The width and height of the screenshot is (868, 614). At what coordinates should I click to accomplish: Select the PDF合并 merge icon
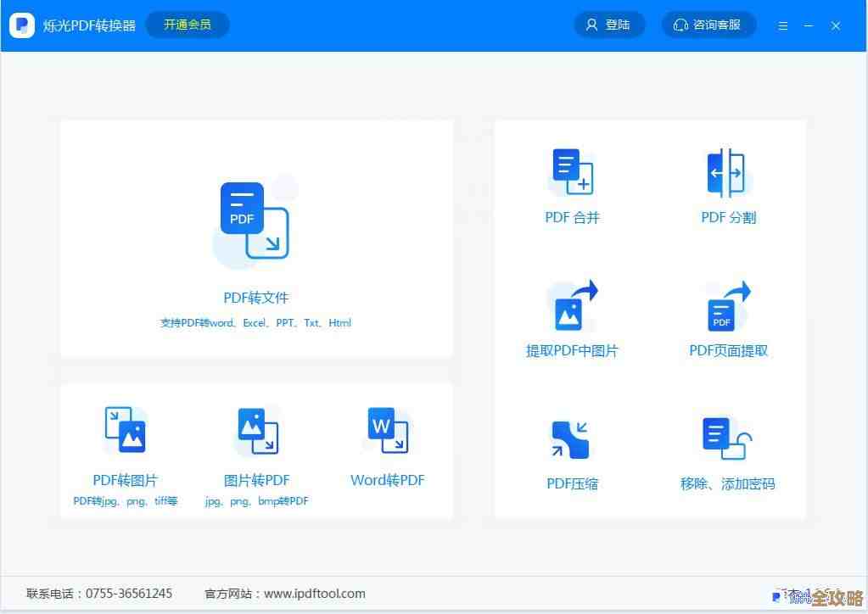point(572,170)
